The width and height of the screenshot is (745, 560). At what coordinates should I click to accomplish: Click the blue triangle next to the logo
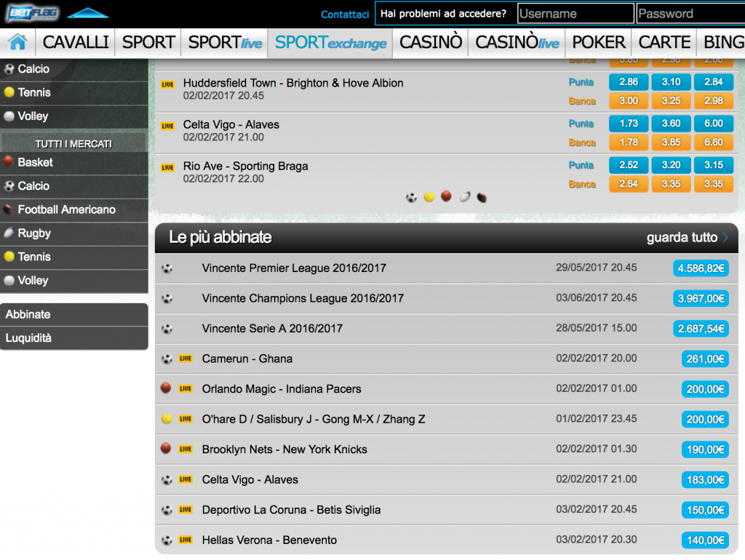coord(88,13)
